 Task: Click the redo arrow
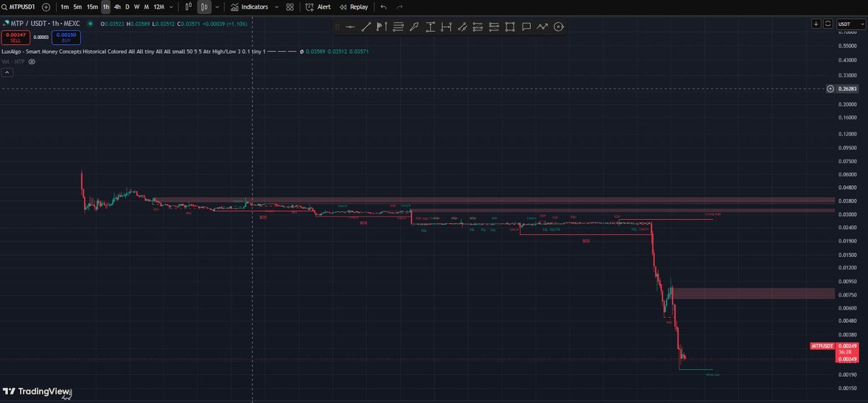click(x=399, y=7)
